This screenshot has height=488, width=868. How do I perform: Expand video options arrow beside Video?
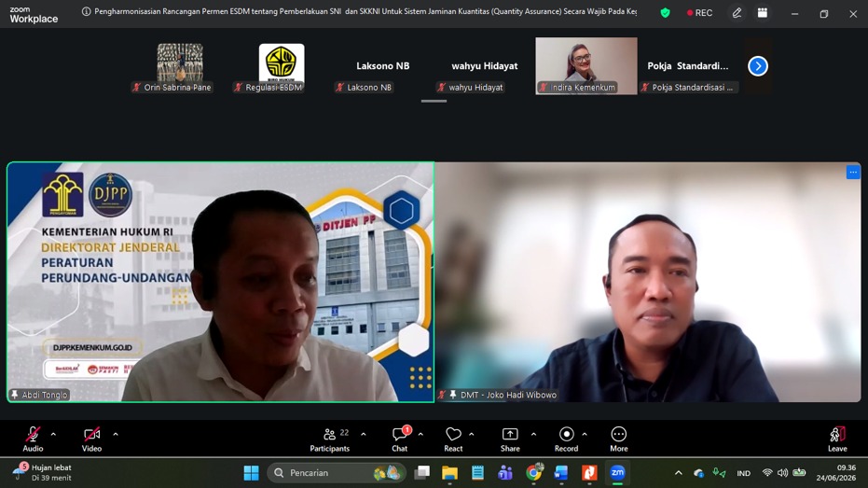point(116,434)
